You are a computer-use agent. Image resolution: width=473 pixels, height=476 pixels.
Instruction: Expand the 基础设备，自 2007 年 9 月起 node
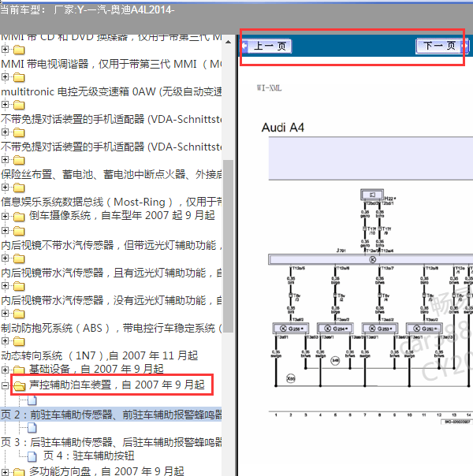(x=5, y=370)
